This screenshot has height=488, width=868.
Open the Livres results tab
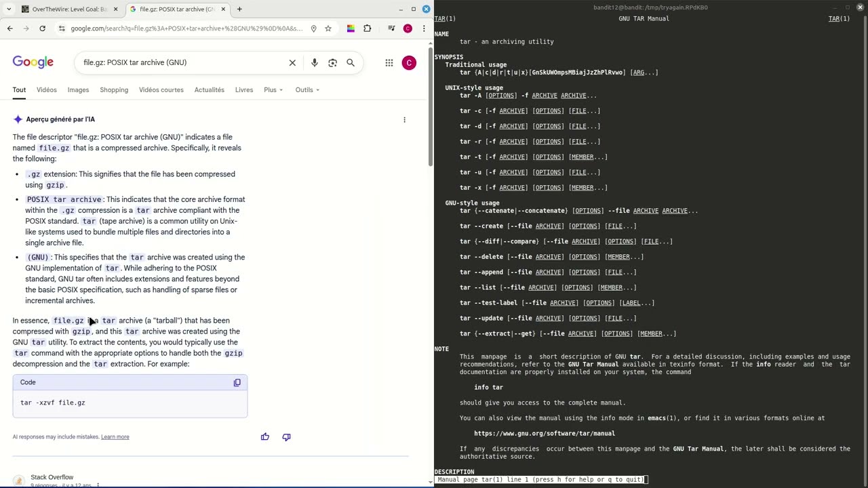pos(244,90)
